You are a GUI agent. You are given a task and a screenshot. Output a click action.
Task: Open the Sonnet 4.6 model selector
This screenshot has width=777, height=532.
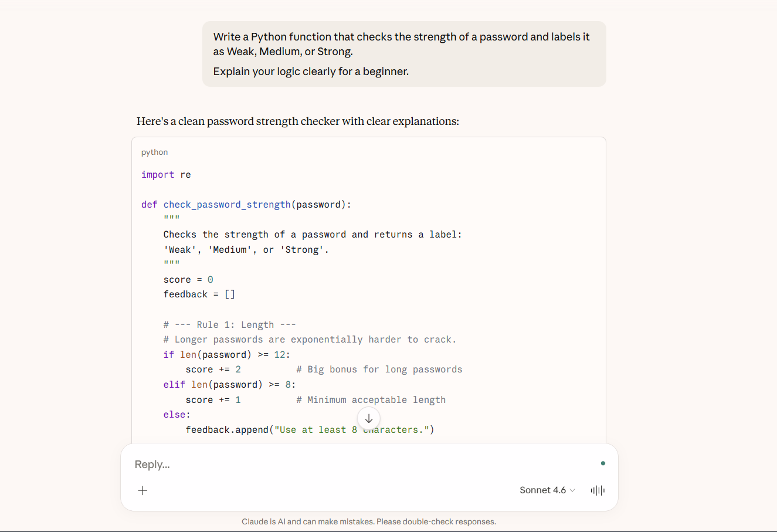click(x=542, y=490)
